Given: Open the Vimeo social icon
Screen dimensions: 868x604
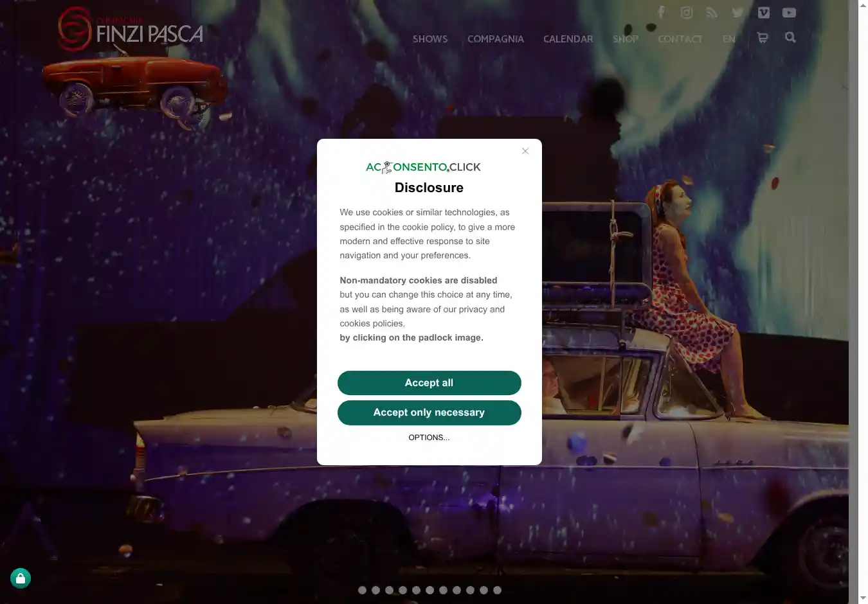Looking at the screenshot, I should coord(763,12).
